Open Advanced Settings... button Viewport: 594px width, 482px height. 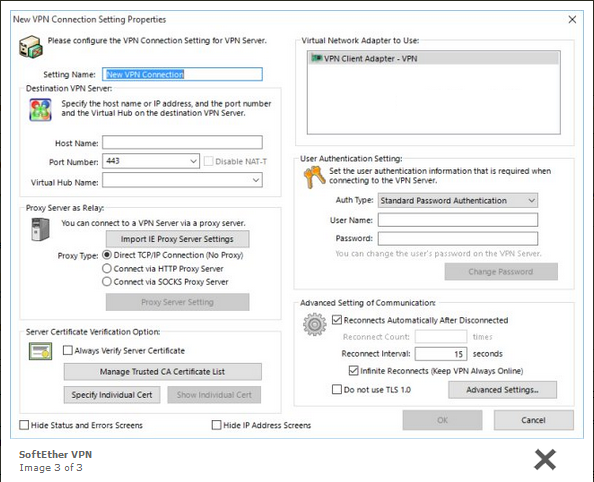(x=502, y=390)
